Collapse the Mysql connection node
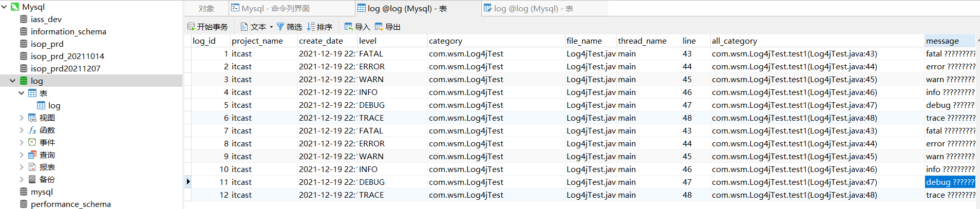 (4, 7)
